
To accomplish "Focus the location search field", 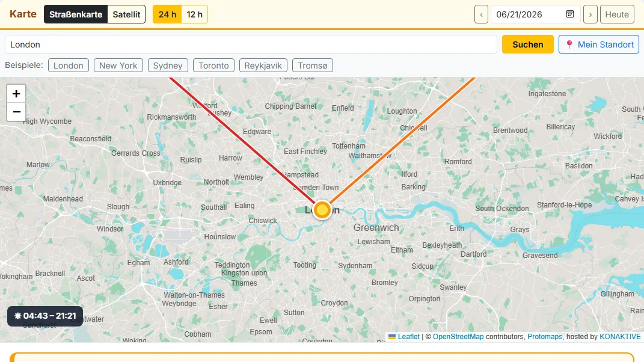I will tap(251, 44).
